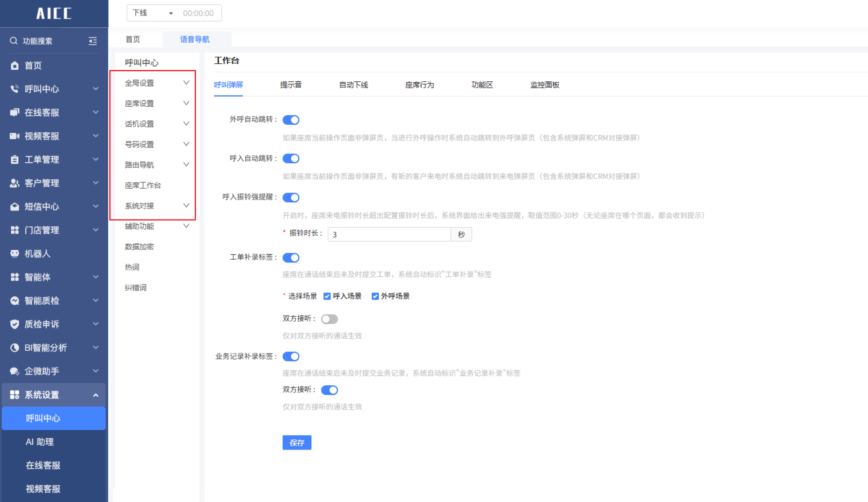The height and width of the screenshot is (502, 868).
Task: Uncheck the 外呼场景 checkbox
Action: point(375,296)
